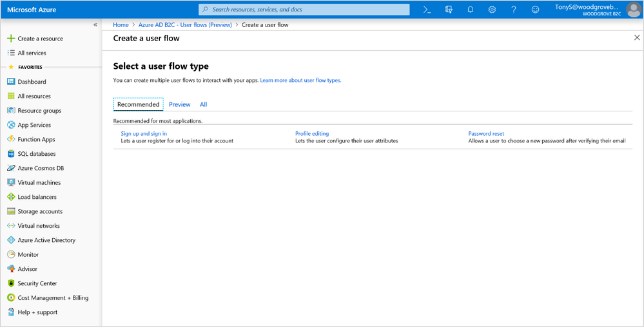
Task: Click the Microsoft Azure logo text
Action: [x=32, y=10]
